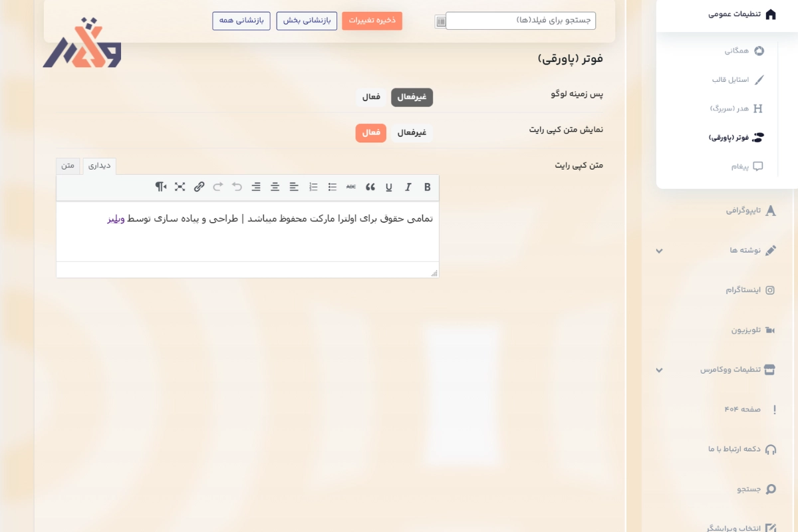This screenshot has height=532, width=798.
Task: Click the editor resize handle in corner
Action: click(x=434, y=273)
